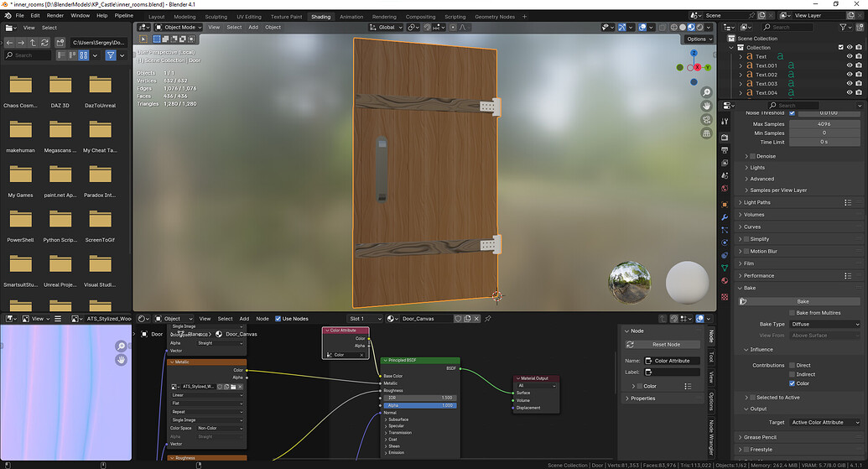Open the Particles properties tab icon

pos(725,230)
